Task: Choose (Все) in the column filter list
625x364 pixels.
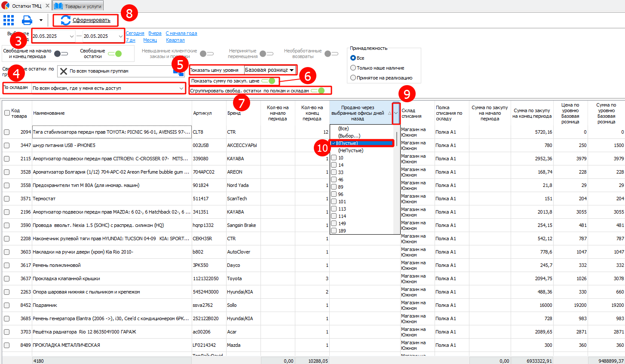Action: [x=343, y=128]
